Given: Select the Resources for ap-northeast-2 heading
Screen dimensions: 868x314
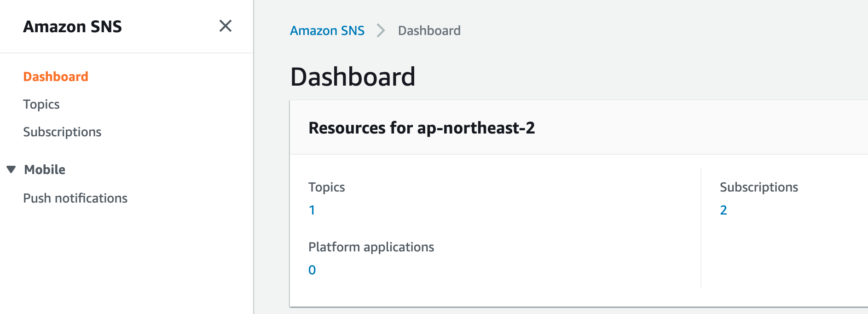Looking at the screenshot, I should [422, 128].
